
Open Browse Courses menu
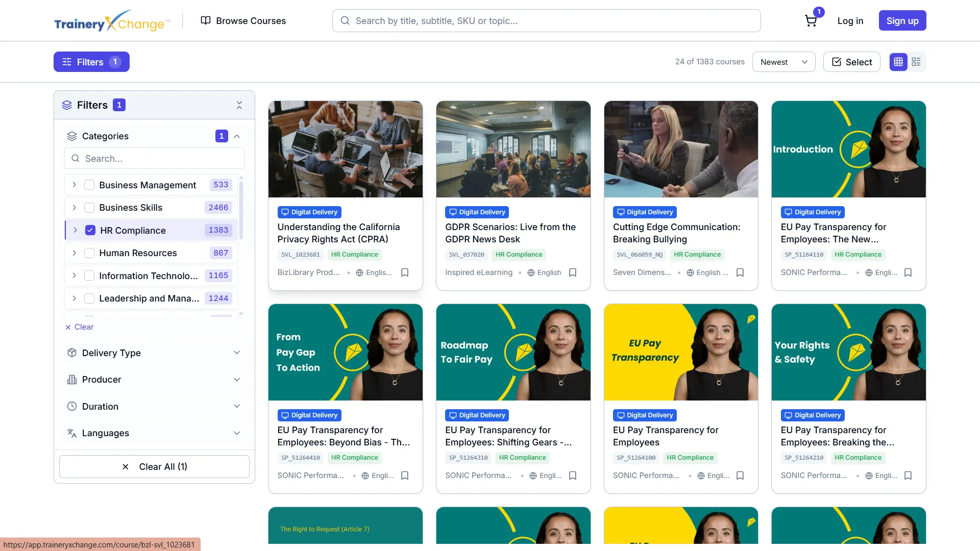(x=243, y=21)
